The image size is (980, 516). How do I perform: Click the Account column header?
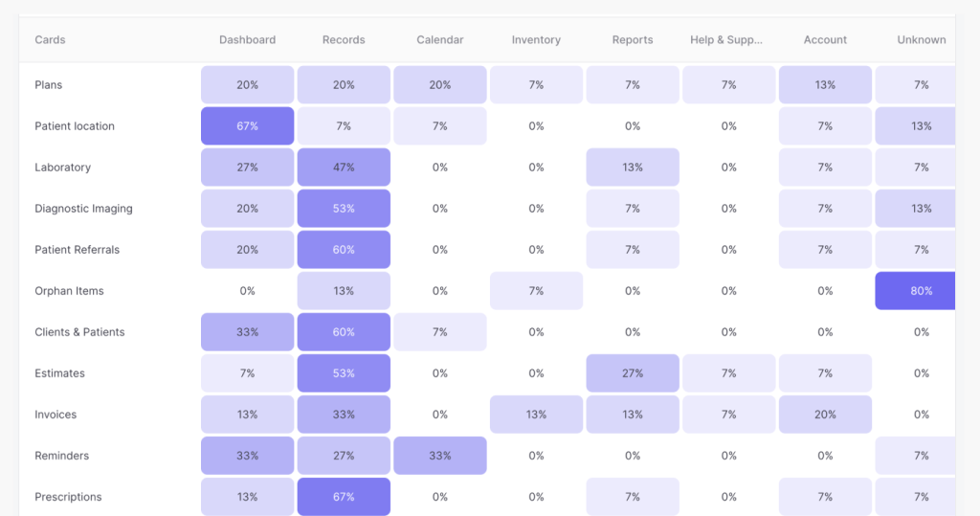click(x=825, y=40)
